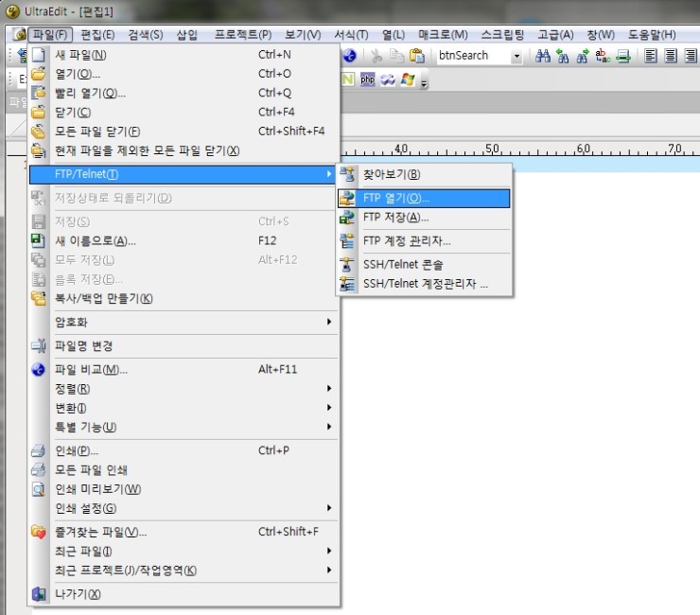Click the blue globe compare toolbar icon
This screenshot has height=615, width=700.
350,56
